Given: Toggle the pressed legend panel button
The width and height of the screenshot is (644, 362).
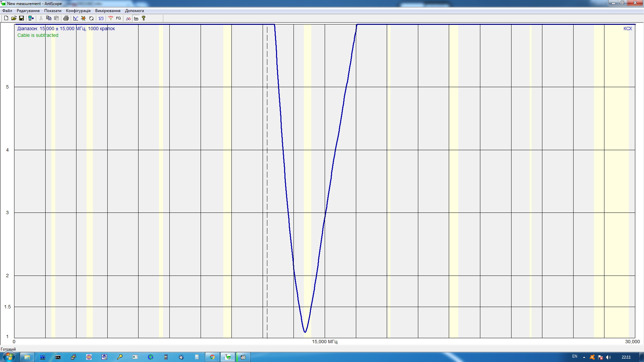Looking at the screenshot, I should [x=136, y=18].
